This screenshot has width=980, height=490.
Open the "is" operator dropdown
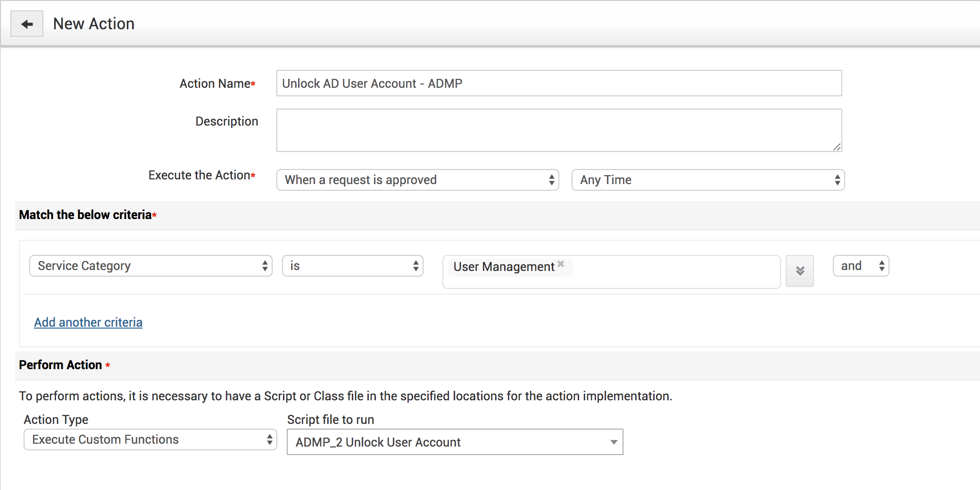[x=352, y=266]
